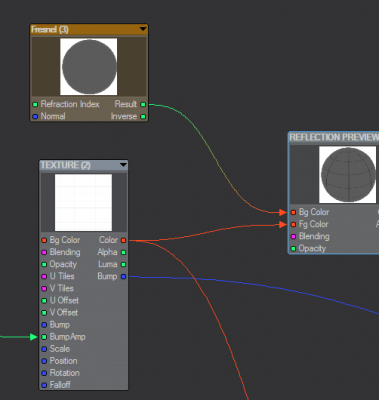This screenshot has width=379, height=400.
Task: Select the Texture Bump output socket
Action: (123, 276)
